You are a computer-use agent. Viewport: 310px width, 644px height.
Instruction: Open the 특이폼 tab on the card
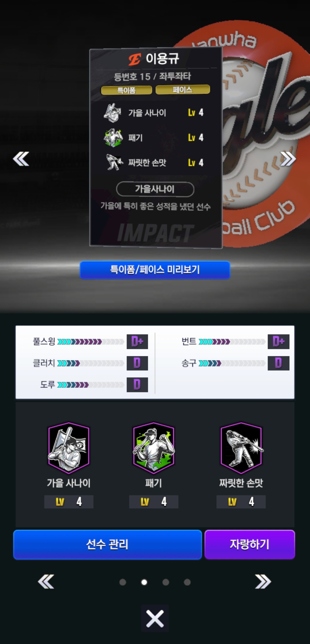(127, 90)
